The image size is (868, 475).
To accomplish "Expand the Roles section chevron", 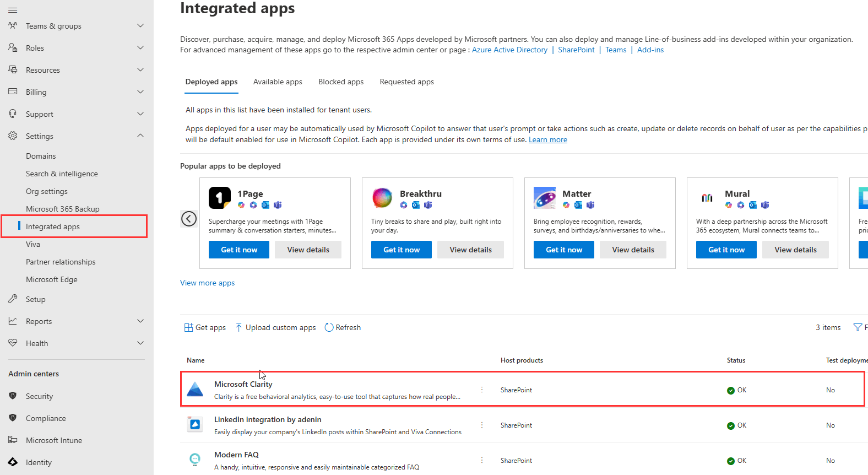I will coord(140,47).
